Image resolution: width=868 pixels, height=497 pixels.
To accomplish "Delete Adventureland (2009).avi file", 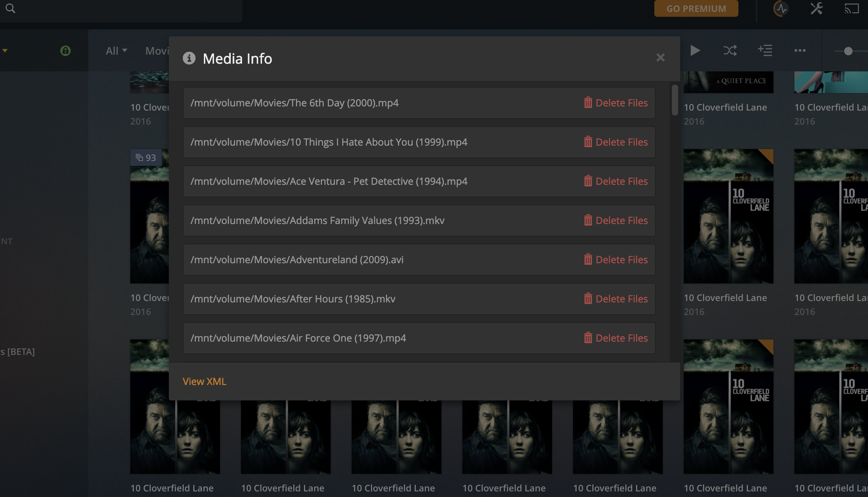I will point(616,260).
